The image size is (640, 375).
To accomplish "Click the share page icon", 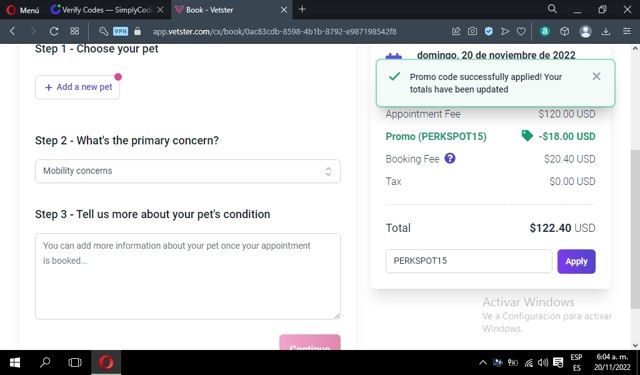I will point(456,31).
